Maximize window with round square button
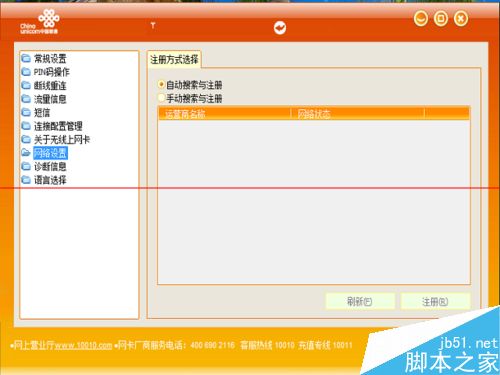 coord(441,18)
